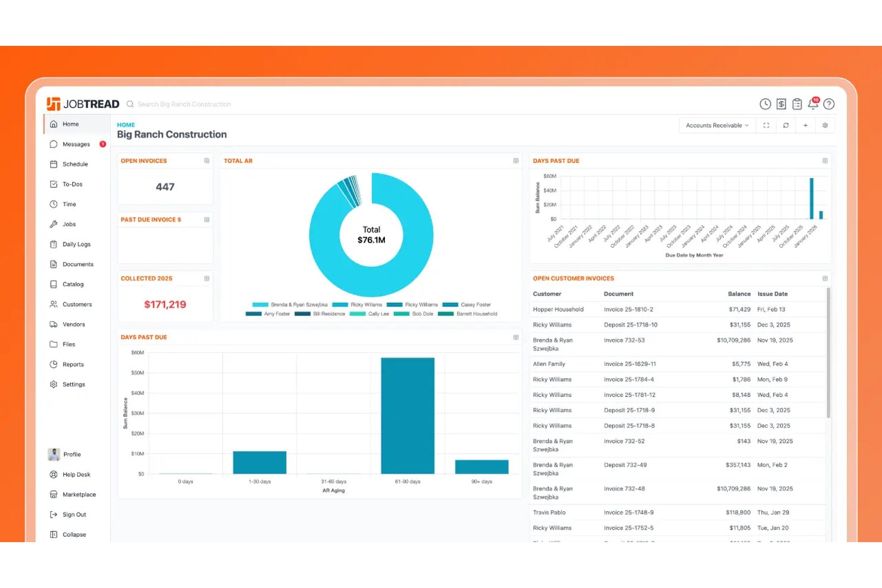Open Messages in sidebar
This screenshot has height=588, width=882.
coord(76,144)
